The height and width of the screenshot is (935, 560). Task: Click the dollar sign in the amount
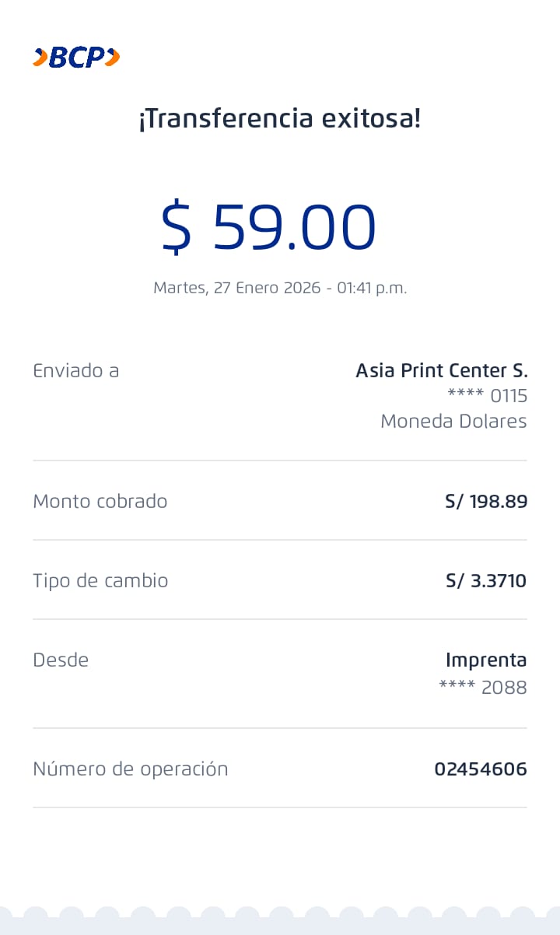pyautogui.click(x=176, y=227)
